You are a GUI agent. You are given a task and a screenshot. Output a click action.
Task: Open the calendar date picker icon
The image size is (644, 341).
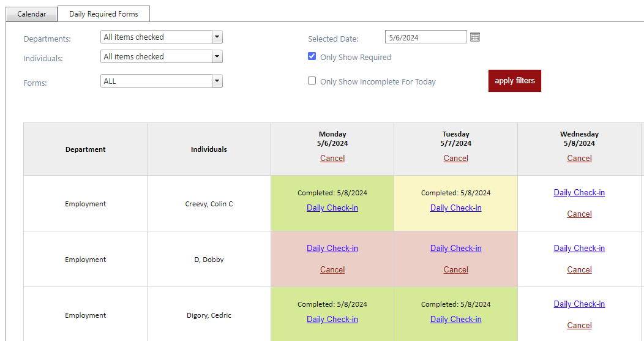click(x=475, y=37)
